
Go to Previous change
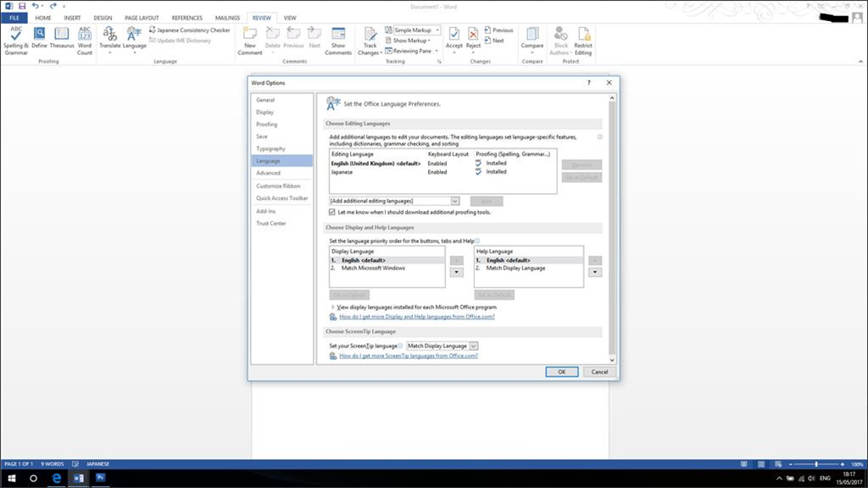click(498, 30)
